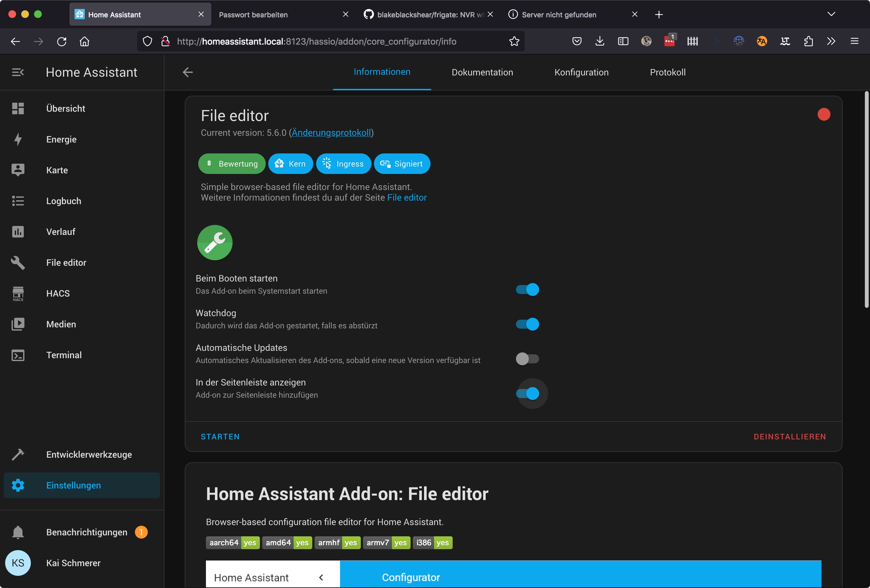Viewport: 870px width, 588px height.
Task: Open the Energie lightning bolt icon
Action: click(18, 139)
